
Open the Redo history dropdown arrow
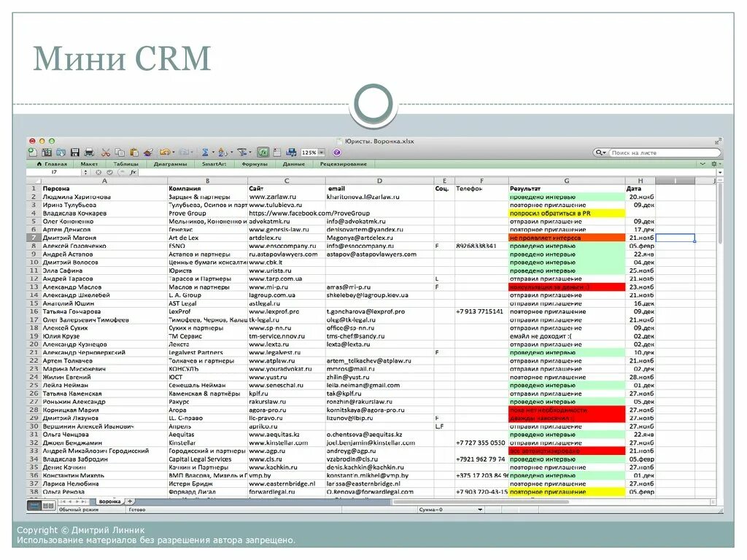pos(192,152)
